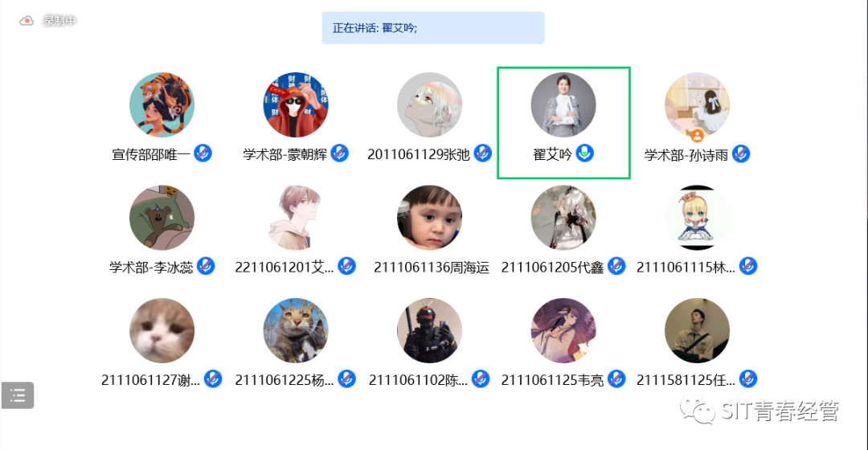
Task: Click the muted mic icon beside 2111581125任
Action: point(748,379)
